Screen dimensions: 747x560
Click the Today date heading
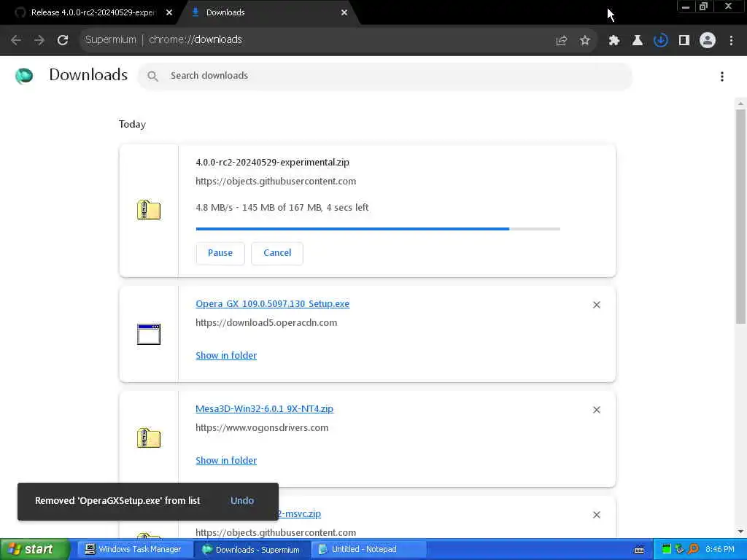pos(133,124)
